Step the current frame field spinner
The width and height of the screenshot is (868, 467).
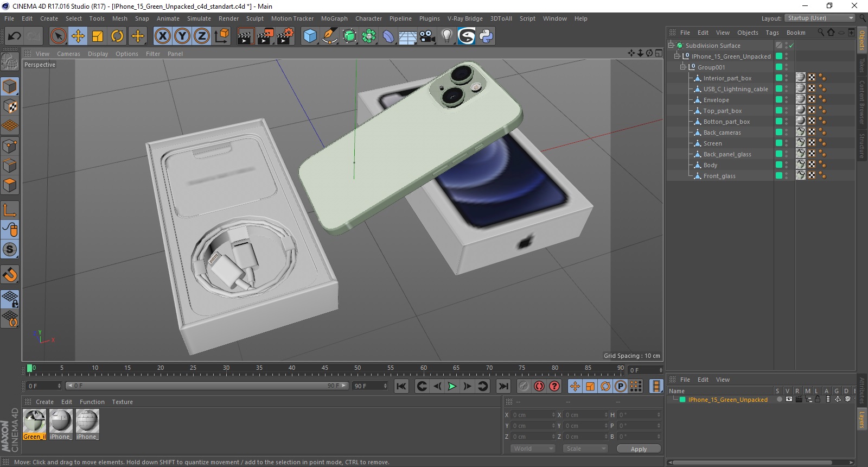pos(59,386)
